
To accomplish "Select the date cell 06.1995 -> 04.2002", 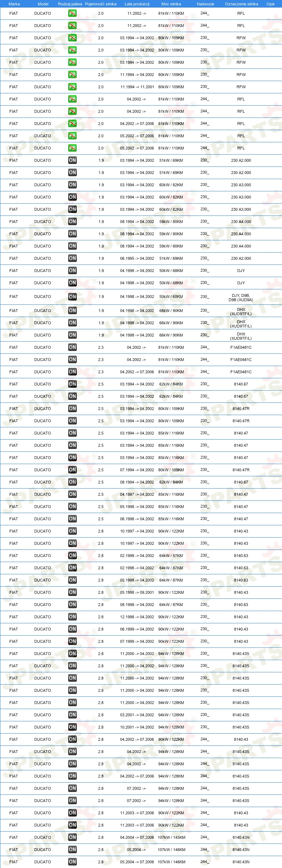I will (x=137, y=258).
